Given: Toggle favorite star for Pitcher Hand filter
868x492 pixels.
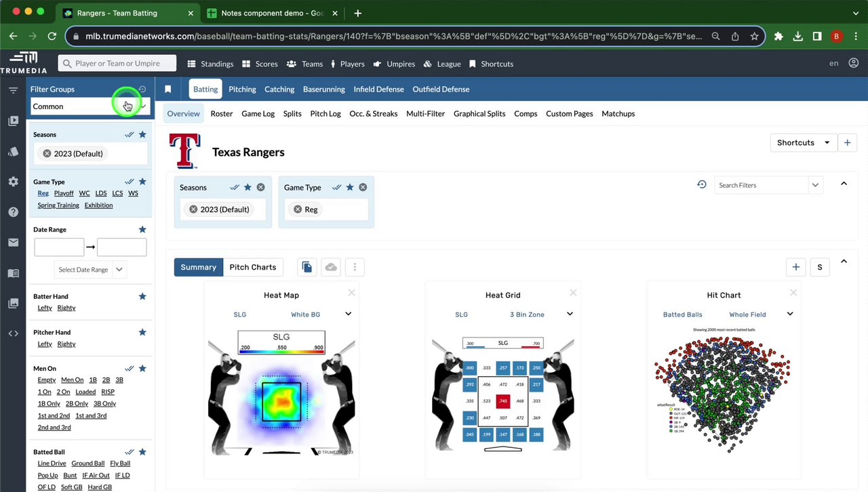Looking at the screenshot, I should point(142,332).
